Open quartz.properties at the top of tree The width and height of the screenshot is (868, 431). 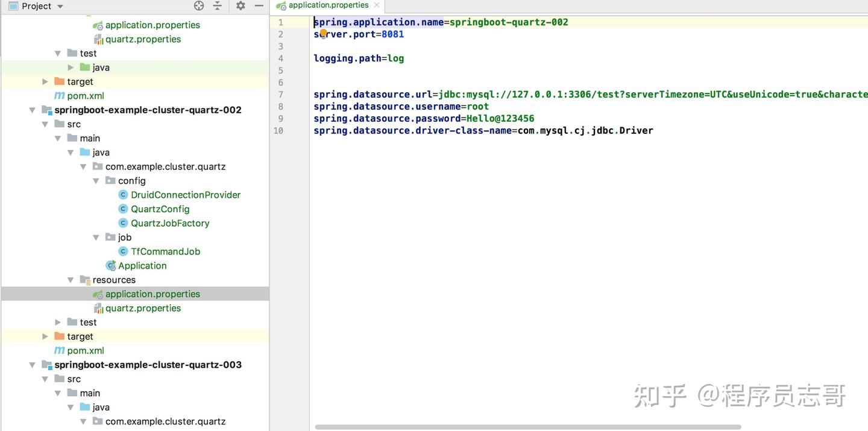143,39
